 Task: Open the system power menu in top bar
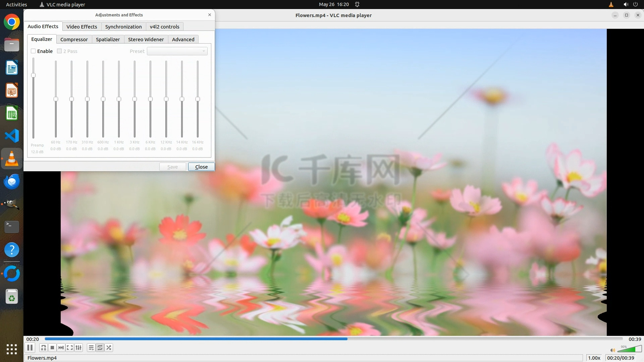(635, 4)
